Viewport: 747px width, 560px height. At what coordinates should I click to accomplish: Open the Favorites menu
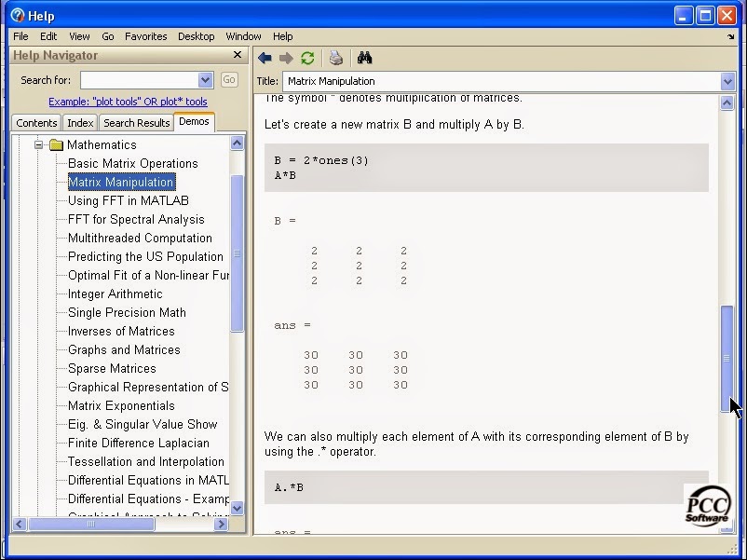(x=145, y=36)
